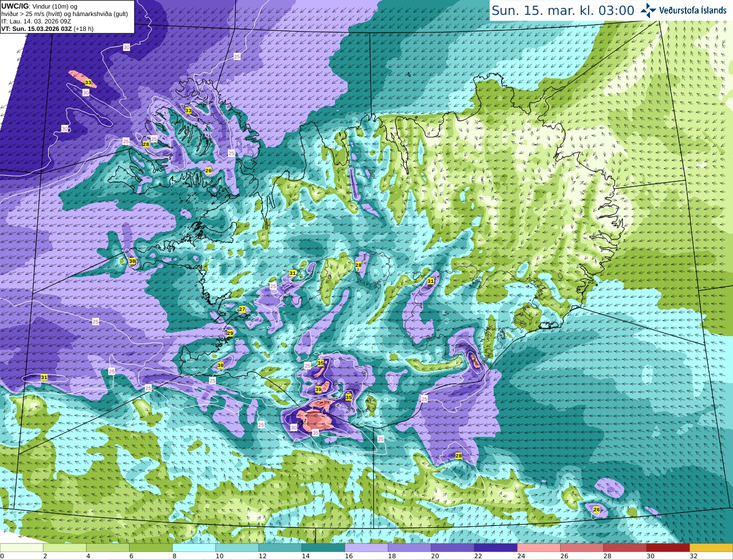Select the 14–16 m/s teal legend swatch

(324, 547)
